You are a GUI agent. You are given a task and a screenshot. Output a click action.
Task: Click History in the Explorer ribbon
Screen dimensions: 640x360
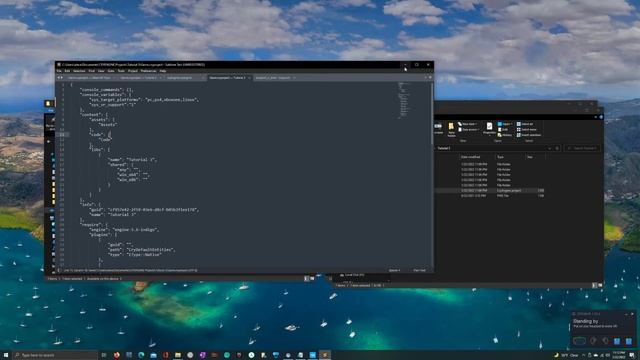pyautogui.click(x=505, y=135)
